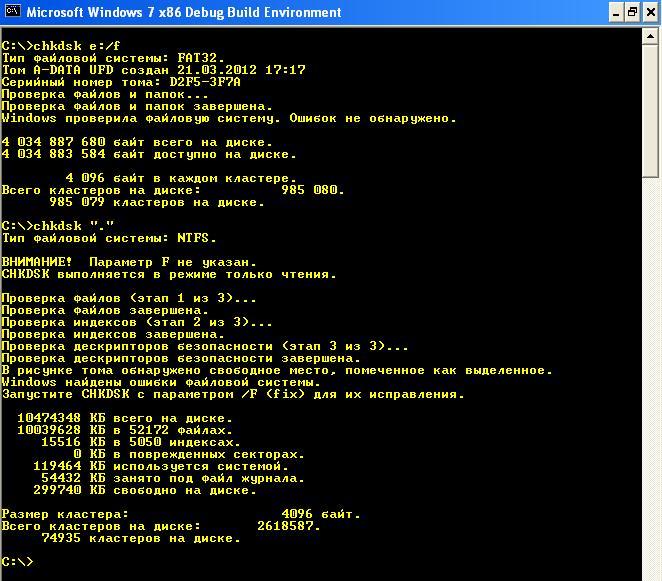
Task: Click '985 079 кластеров на диске.' line
Action: [157, 202]
